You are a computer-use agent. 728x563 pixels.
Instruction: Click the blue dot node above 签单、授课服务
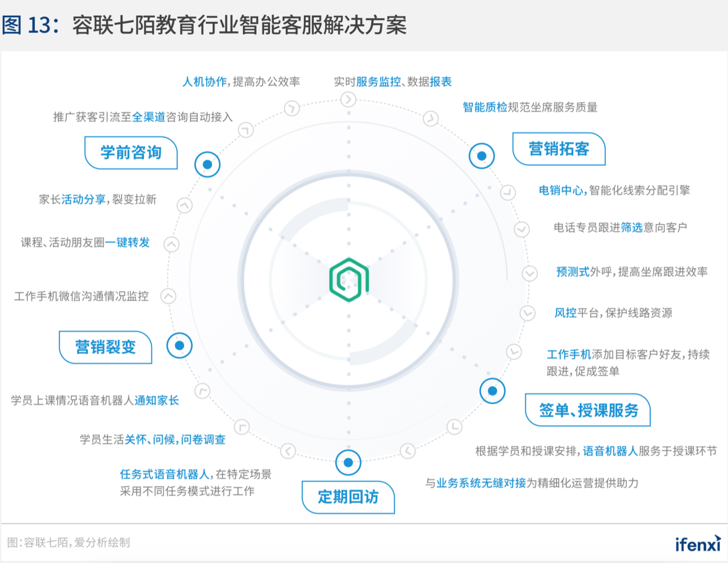(x=492, y=391)
